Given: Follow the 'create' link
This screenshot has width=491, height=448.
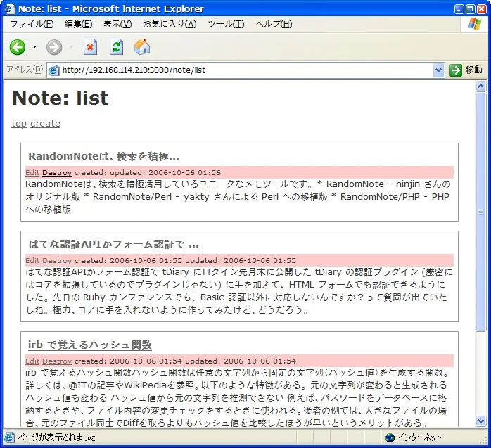Looking at the screenshot, I should [46, 124].
